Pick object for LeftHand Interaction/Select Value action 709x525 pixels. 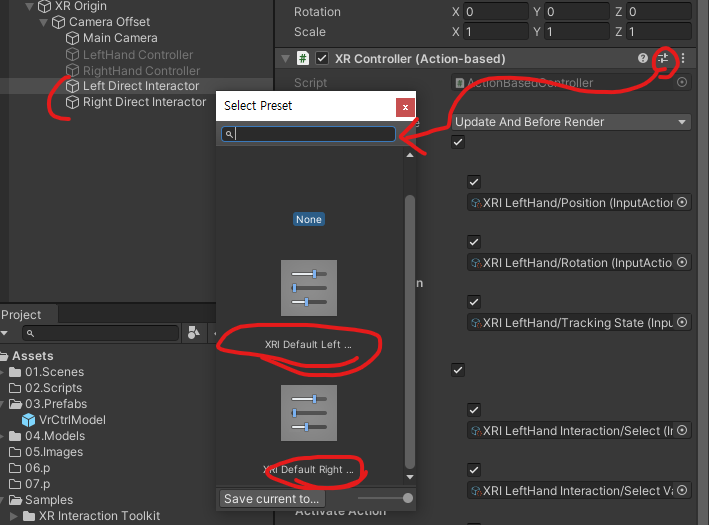[x=682, y=490]
